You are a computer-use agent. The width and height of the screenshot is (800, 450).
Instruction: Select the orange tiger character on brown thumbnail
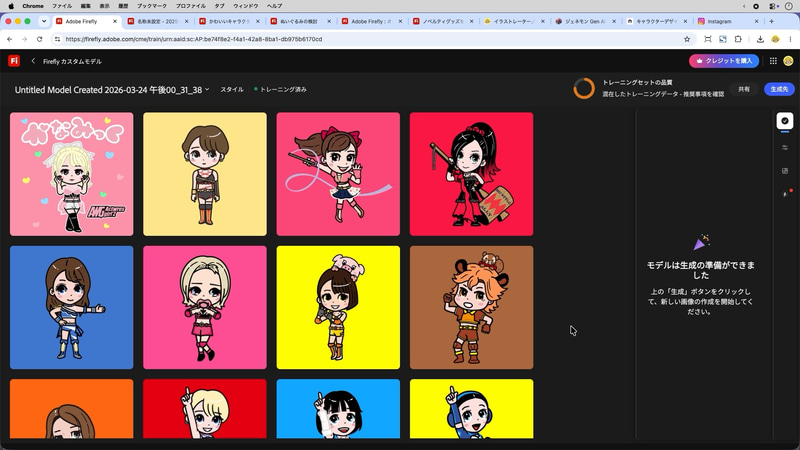[471, 307]
